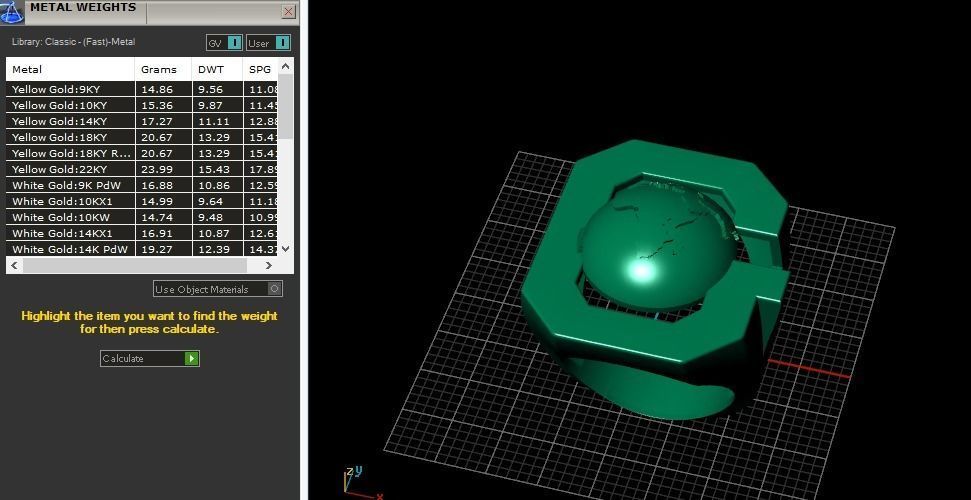Viewport: 971px width, 500px height.
Task: Toggle the GV library switch
Action: coord(224,43)
